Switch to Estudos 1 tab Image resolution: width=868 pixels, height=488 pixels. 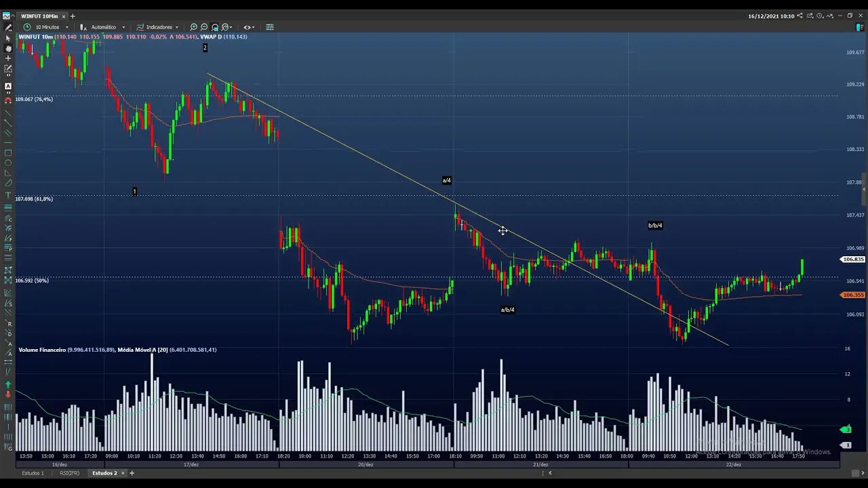[x=33, y=473]
